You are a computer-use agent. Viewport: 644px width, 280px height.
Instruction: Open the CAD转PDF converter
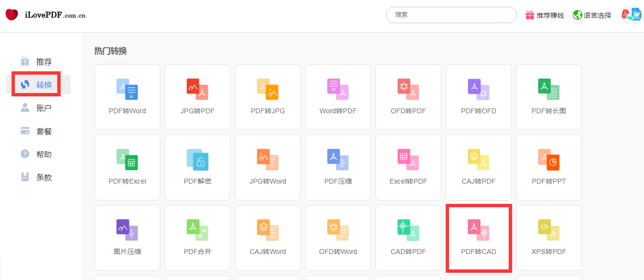click(x=408, y=238)
